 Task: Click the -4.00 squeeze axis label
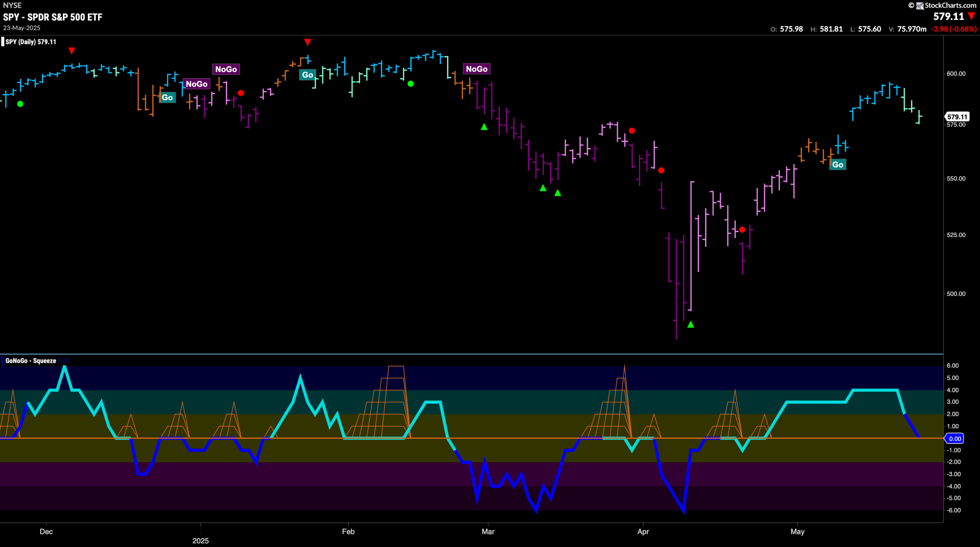[x=954, y=486]
